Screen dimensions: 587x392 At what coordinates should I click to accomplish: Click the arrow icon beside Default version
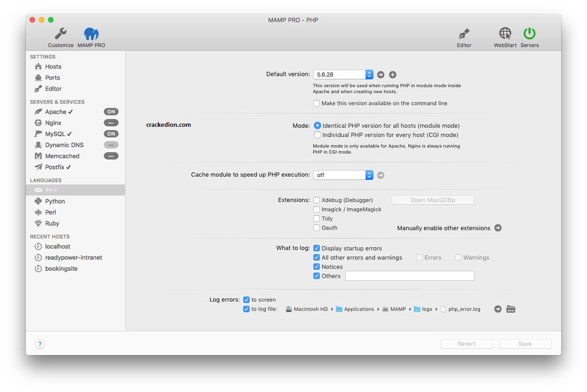(381, 75)
